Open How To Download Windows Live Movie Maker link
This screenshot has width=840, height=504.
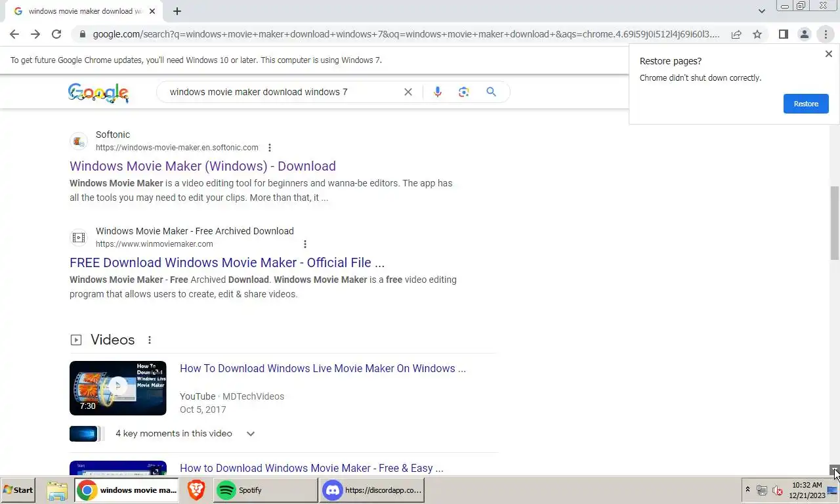click(x=323, y=369)
